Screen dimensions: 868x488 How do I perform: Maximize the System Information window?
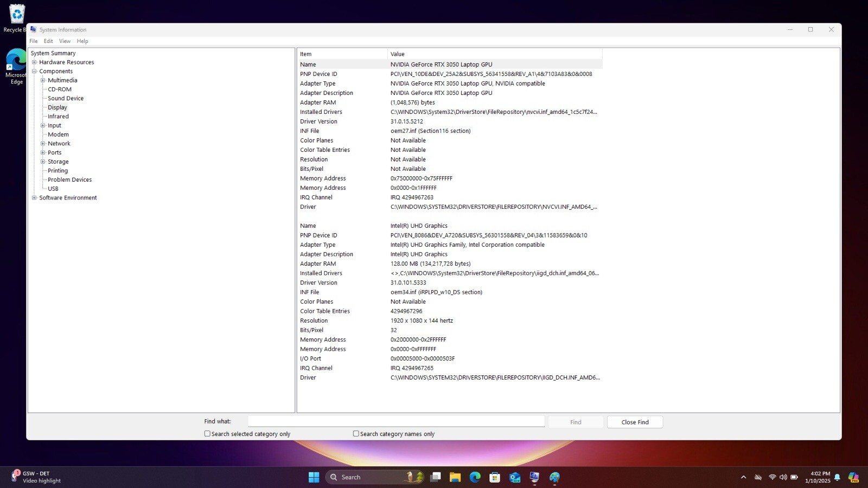pos(810,30)
